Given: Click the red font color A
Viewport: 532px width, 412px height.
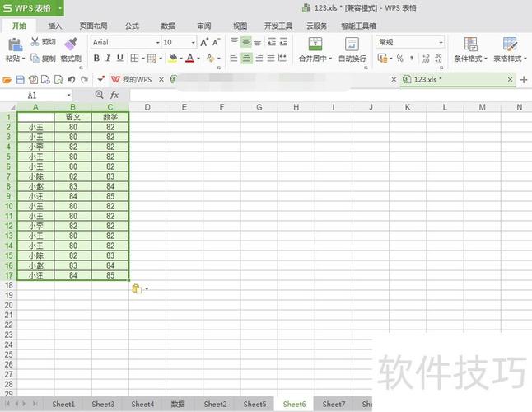Looking at the screenshot, I should click(x=190, y=58).
